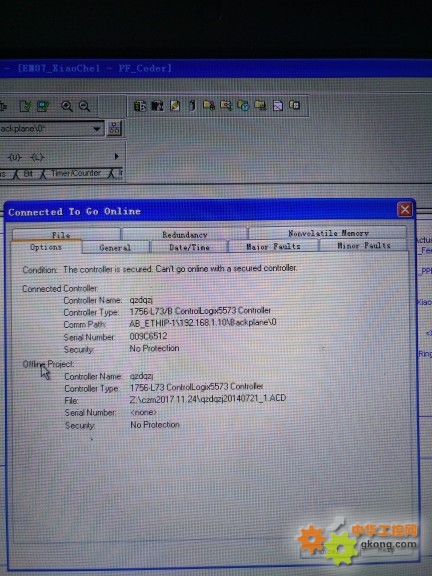
Task: Click the Verify Controller icon
Action: point(43,107)
